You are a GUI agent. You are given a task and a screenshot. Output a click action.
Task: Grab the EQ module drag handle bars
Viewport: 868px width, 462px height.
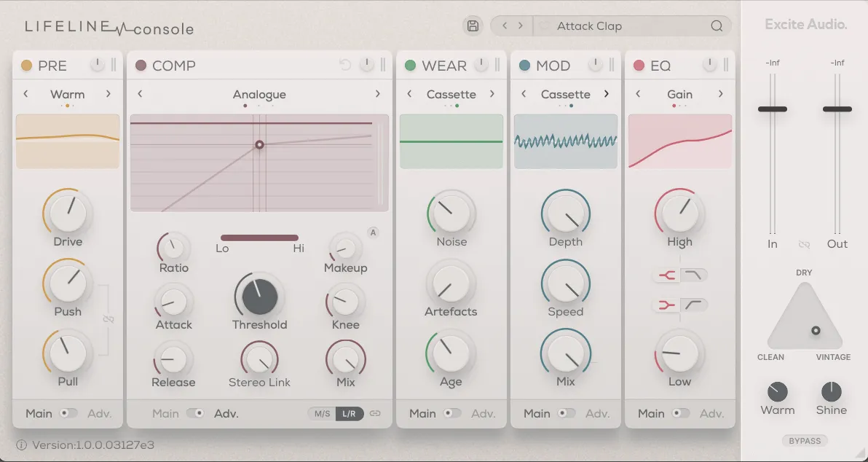726,65
